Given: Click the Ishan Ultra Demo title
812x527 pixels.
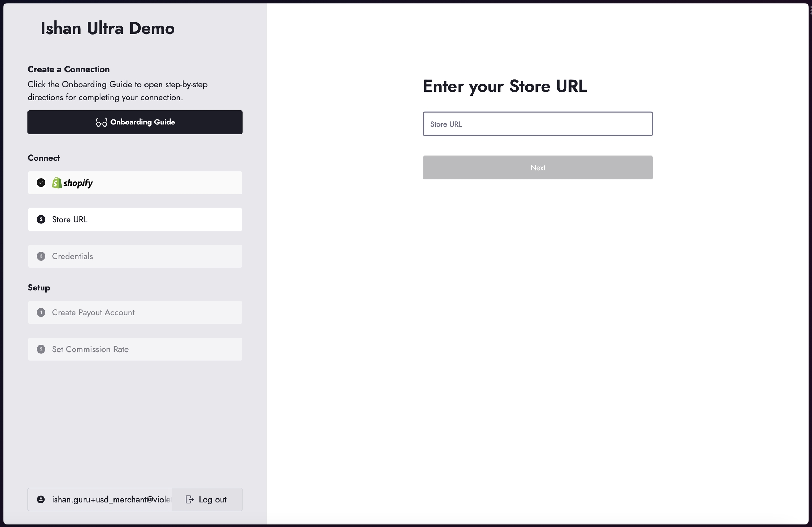Looking at the screenshot, I should pyautogui.click(x=107, y=28).
